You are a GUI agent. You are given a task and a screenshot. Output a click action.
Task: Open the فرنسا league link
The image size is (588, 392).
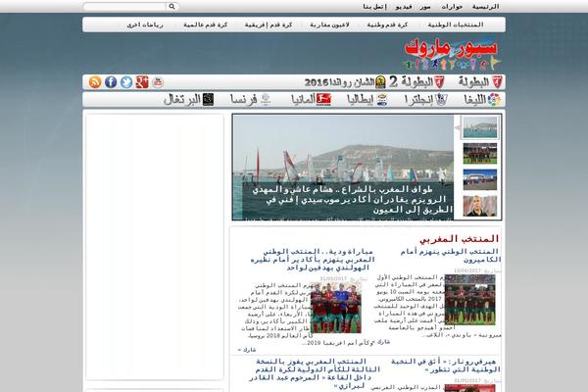(244, 100)
